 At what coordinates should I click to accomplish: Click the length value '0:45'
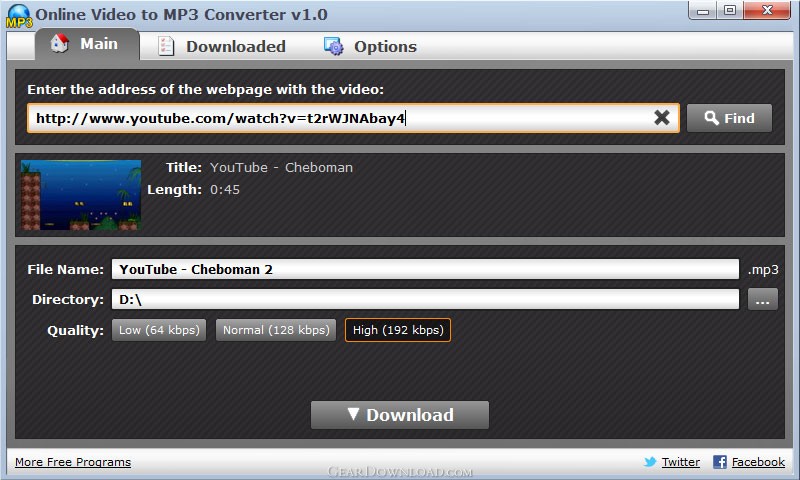pyautogui.click(x=224, y=190)
